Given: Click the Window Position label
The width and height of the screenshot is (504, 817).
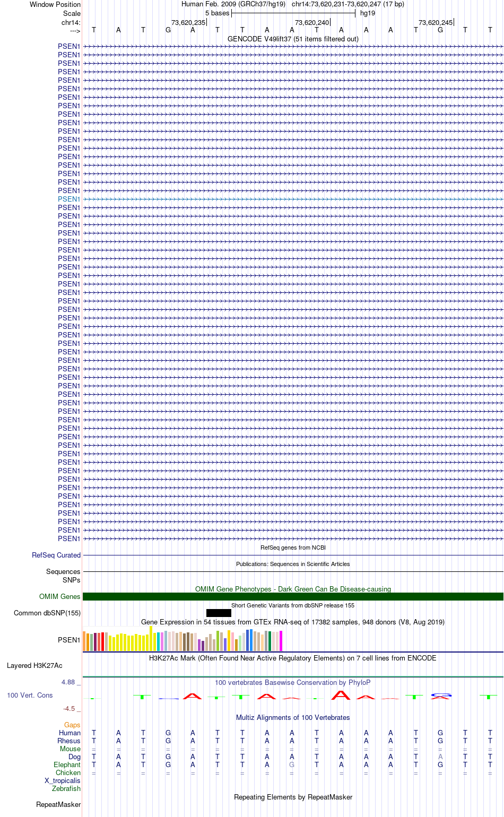Looking at the screenshot, I should click(55, 4).
